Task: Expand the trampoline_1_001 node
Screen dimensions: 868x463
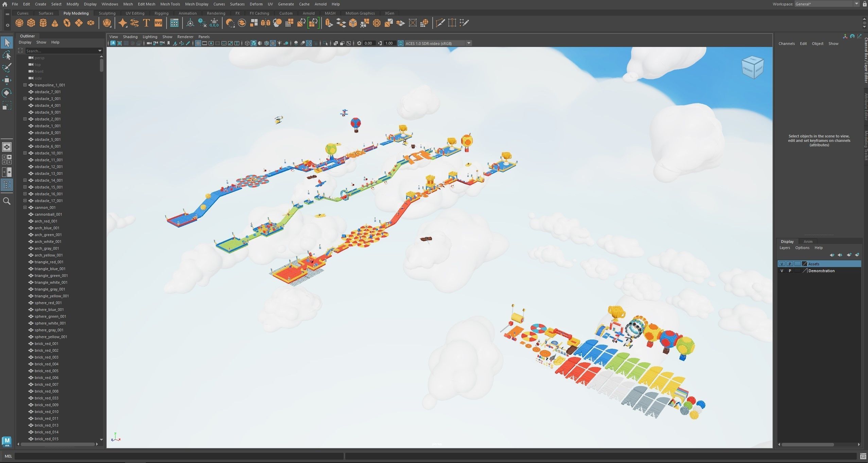Action: [25, 85]
